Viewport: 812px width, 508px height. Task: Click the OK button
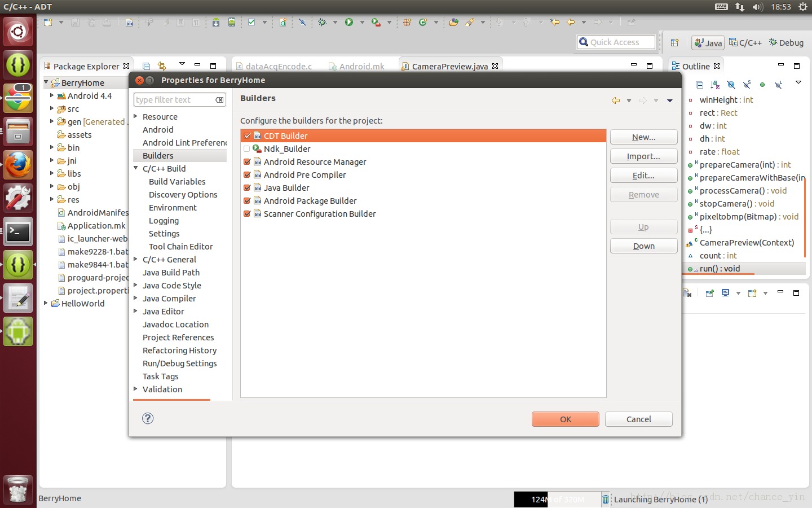565,419
